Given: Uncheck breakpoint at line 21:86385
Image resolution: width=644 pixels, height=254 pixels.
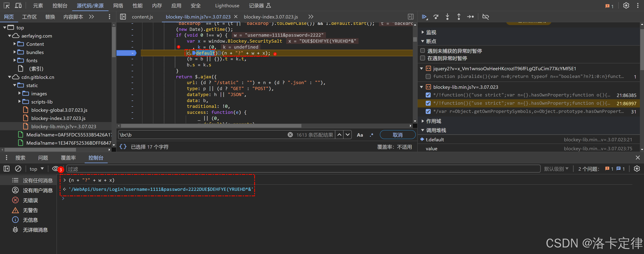Looking at the screenshot, I should (x=428, y=95).
